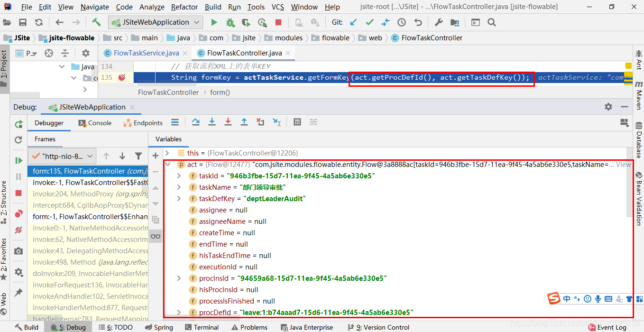Open settings with the wrench icon
Viewport: 644px width, 332px height.
pyautogui.click(x=439, y=22)
